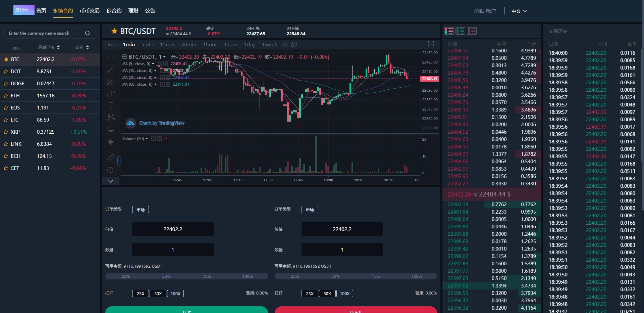The width and height of the screenshot is (644, 313).
Task: Activate the ruler measure tool
Action: (111, 158)
